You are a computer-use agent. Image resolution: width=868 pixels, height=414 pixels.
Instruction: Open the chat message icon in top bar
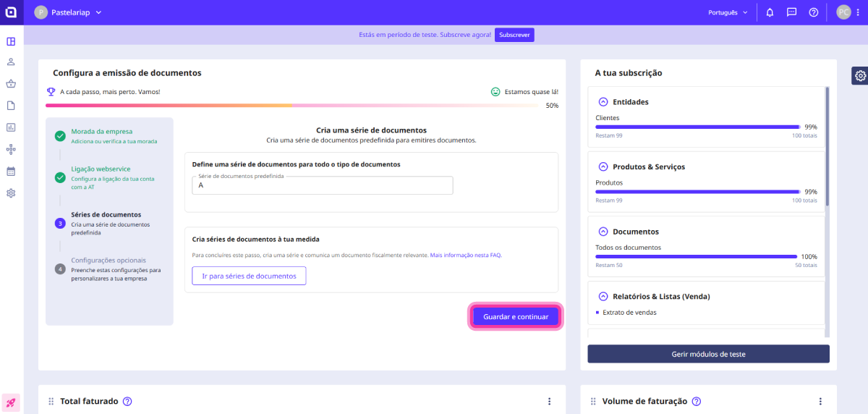click(791, 12)
